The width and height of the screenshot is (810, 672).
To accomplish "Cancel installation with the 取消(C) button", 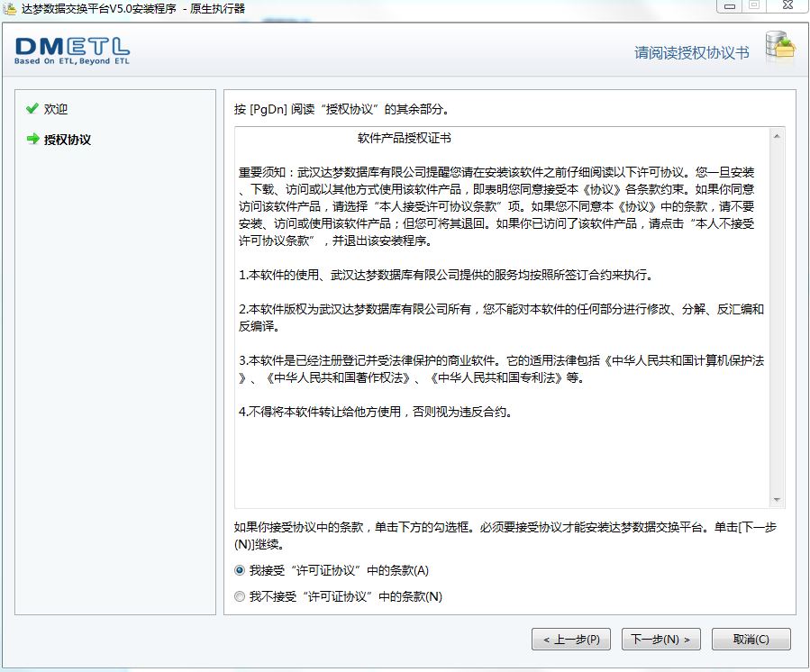I will pos(751,640).
